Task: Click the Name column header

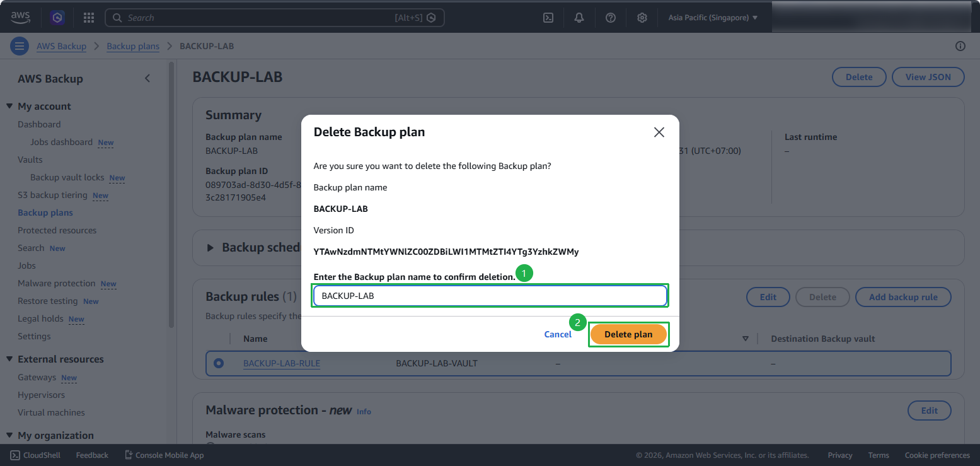Action: point(255,339)
